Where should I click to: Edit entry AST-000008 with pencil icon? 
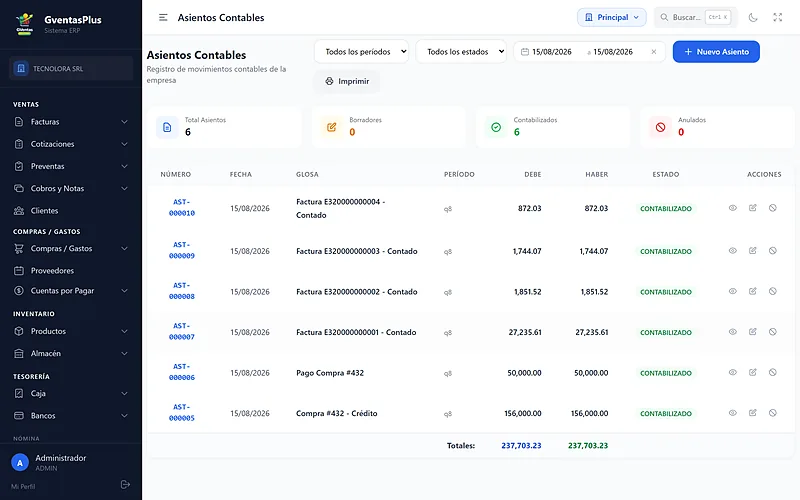753,291
